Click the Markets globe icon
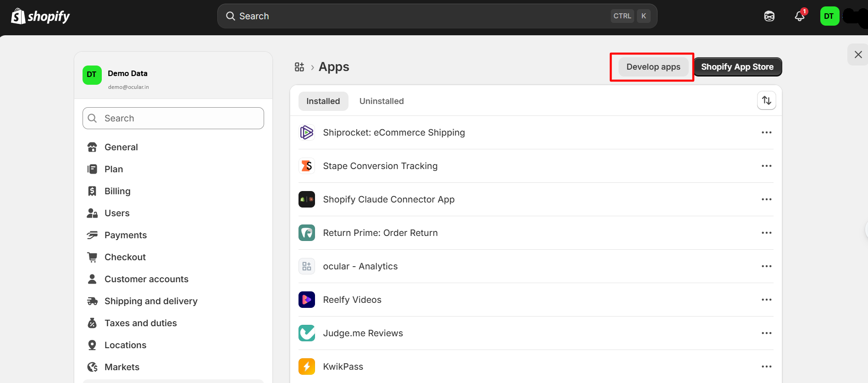868x383 pixels. (x=92, y=367)
